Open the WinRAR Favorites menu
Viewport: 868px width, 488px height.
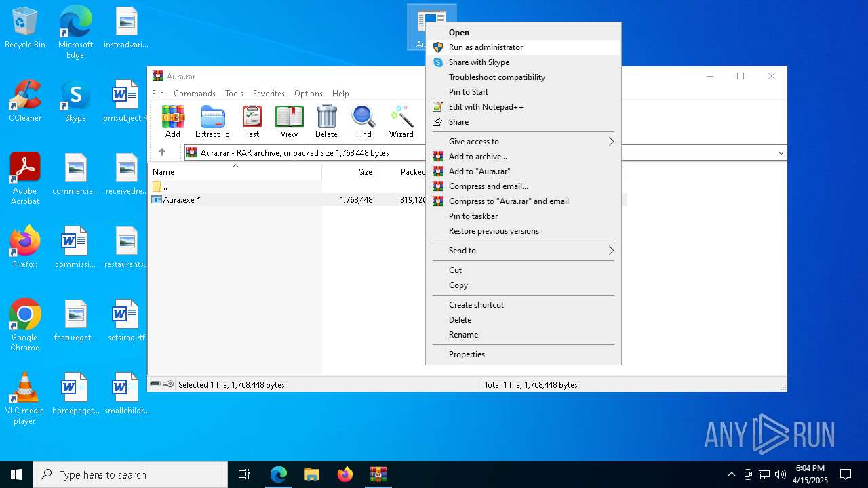269,94
